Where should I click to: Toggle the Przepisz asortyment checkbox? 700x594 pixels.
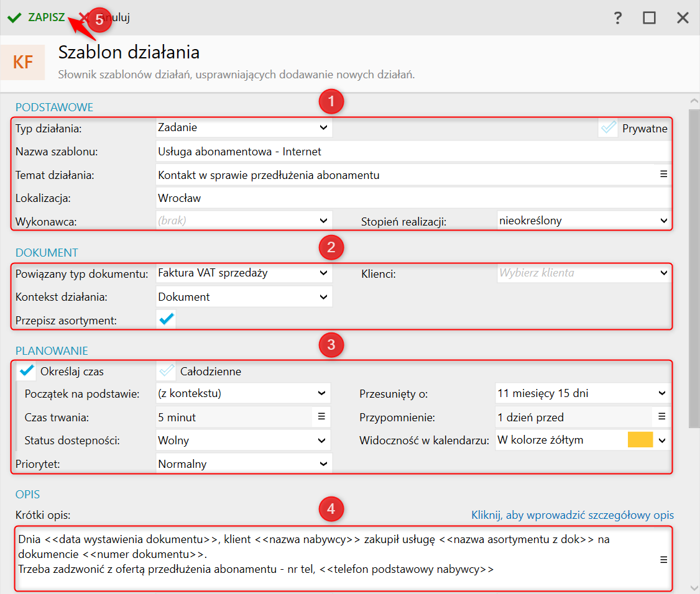click(166, 319)
